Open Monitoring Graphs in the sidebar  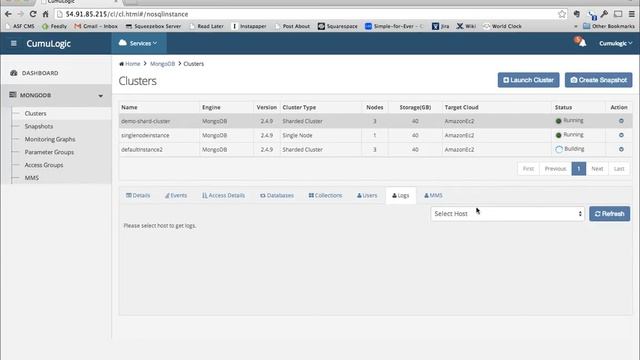(x=50, y=139)
